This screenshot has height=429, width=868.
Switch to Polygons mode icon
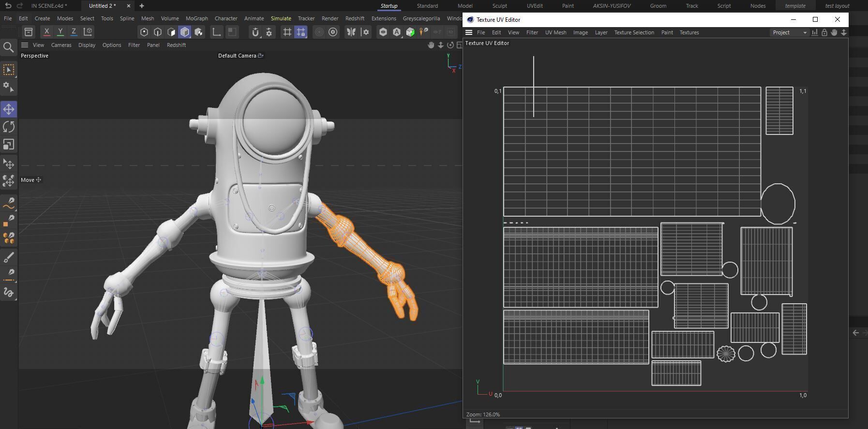pos(171,32)
